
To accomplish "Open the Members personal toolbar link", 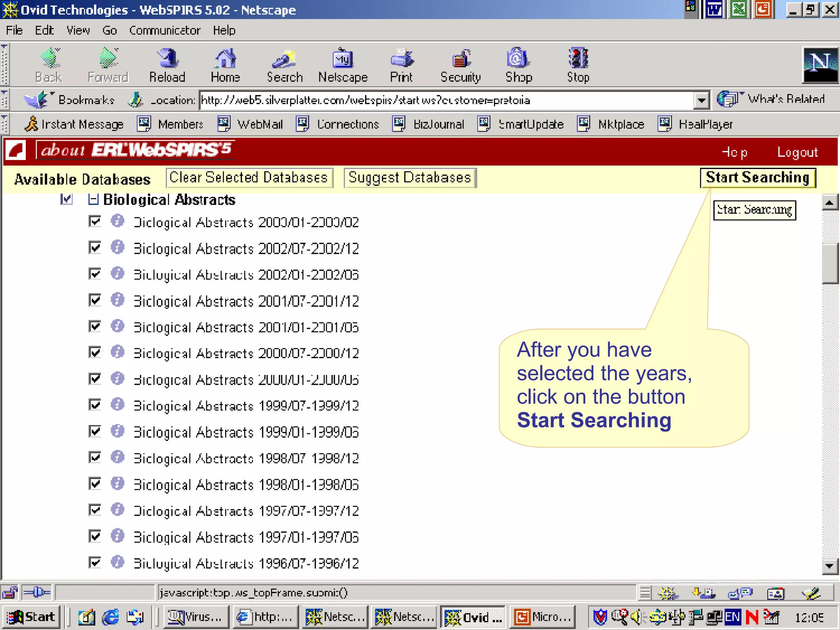I will point(170,124).
